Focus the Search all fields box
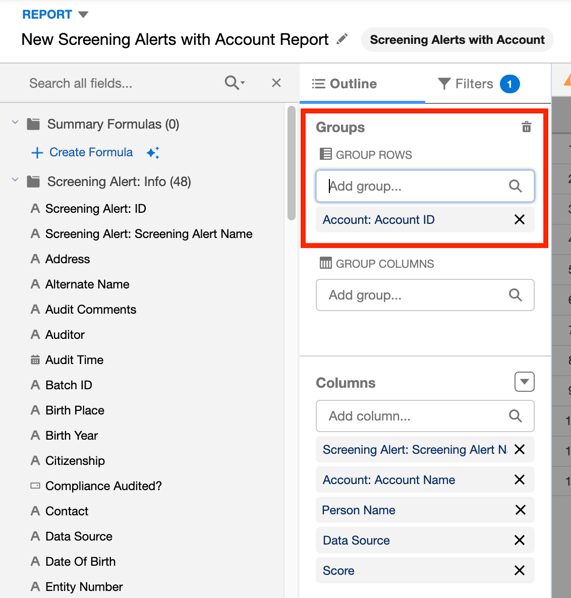Image resolution: width=571 pixels, height=598 pixels. click(x=122, y=83)
